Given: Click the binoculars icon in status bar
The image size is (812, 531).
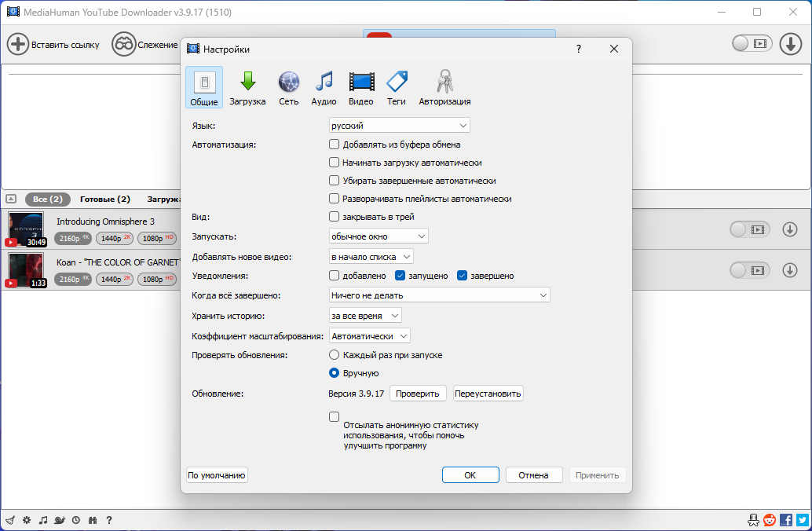Looking at the screenshot, I should [x=93, y=520].
